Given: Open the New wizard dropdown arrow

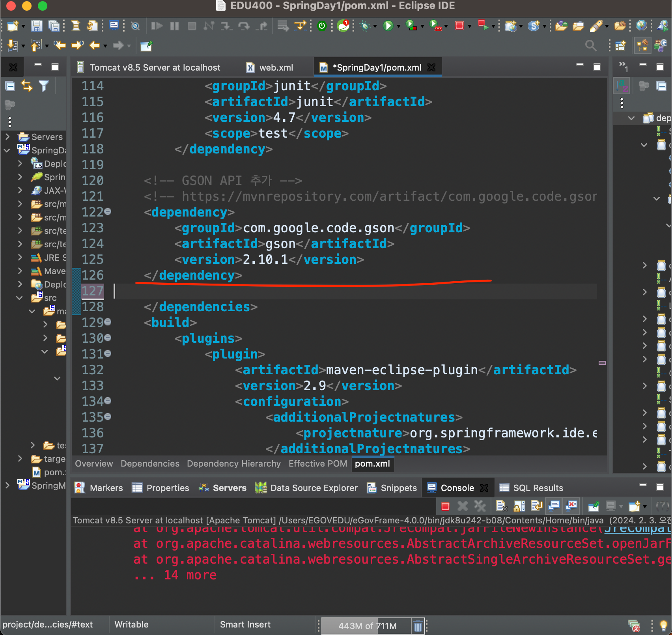Looking at the screenshot, I should coord(23,26).
